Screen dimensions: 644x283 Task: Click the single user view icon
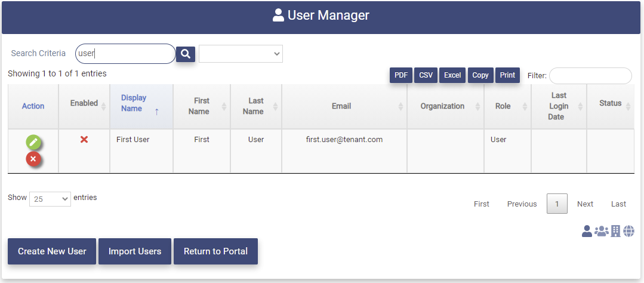point(587,231)
